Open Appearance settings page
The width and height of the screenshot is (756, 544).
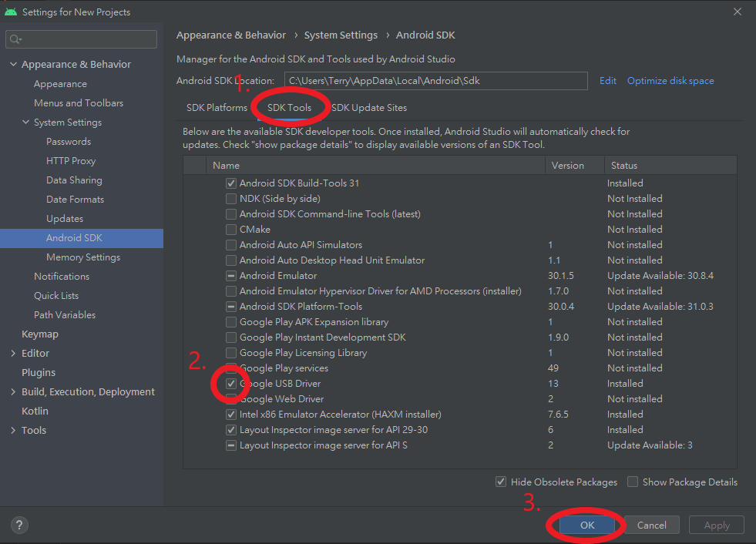coord(60,83)
